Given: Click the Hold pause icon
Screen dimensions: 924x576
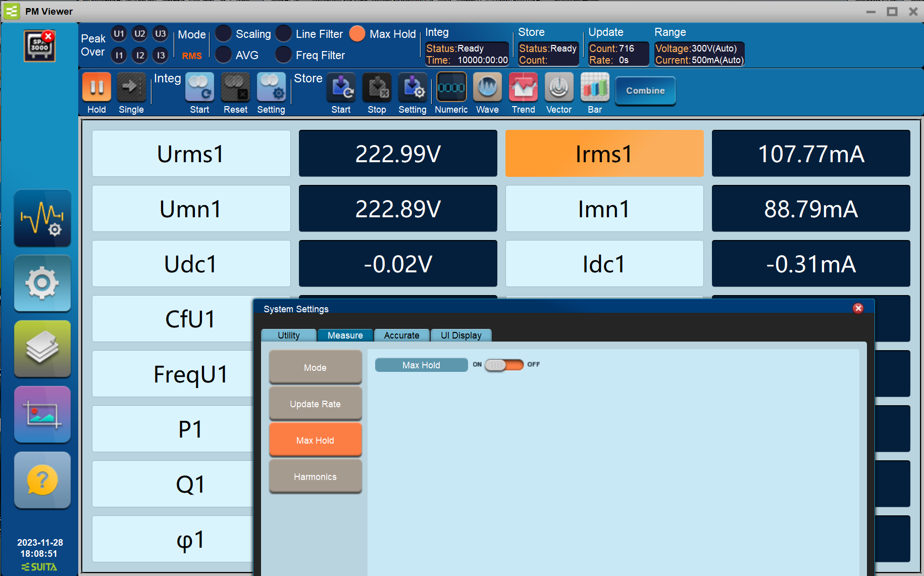Looking at the screenshot, I should coord(96,87).
